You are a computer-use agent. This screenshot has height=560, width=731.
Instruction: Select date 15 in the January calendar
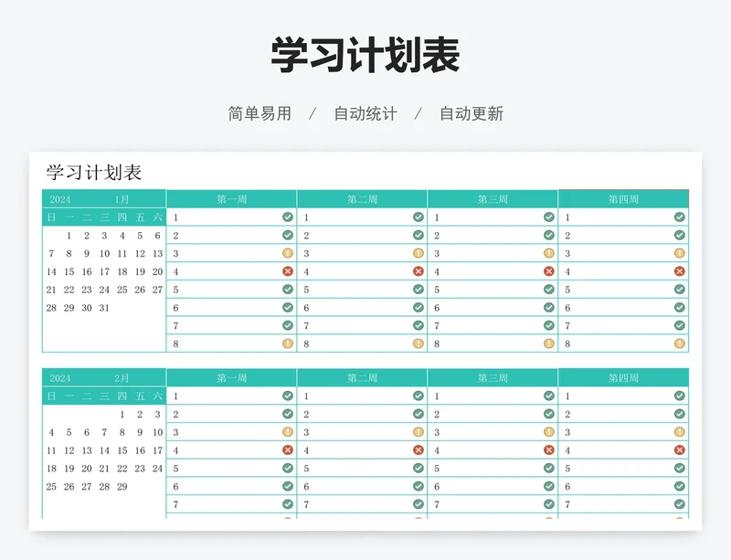pyautogui.click(x=69, y=271)
